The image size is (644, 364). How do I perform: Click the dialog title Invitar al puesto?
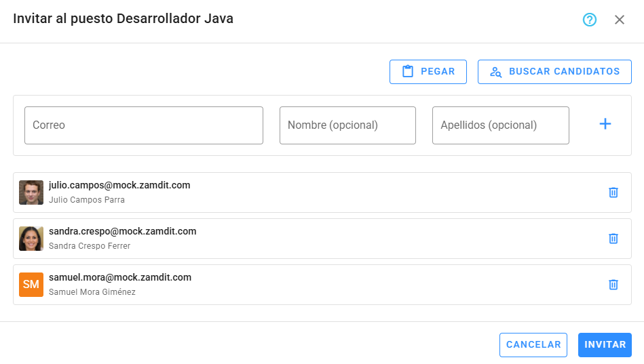tap(123, 19)
